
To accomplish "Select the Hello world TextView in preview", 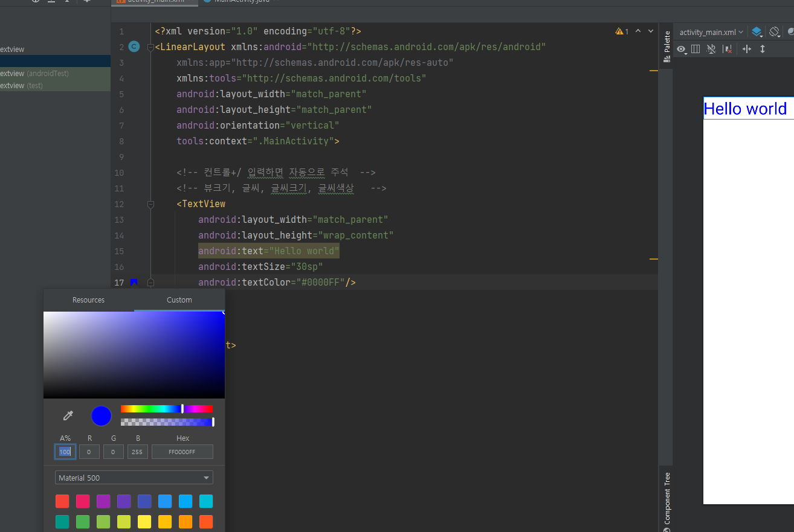I will (748, 109).
